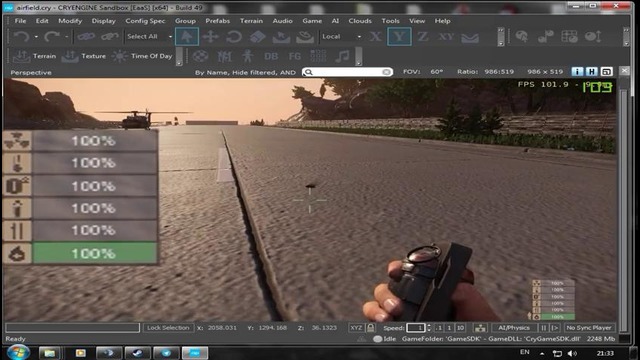Viewport: 640px width, 360px height.
Task: Click the viewport search field
Action: click(347, 72)
